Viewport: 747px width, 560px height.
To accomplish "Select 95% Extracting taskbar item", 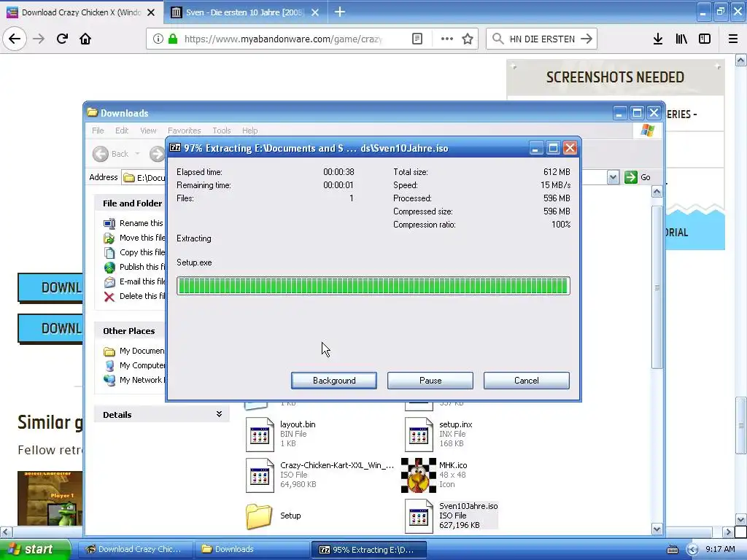I will tap(368, 550).
